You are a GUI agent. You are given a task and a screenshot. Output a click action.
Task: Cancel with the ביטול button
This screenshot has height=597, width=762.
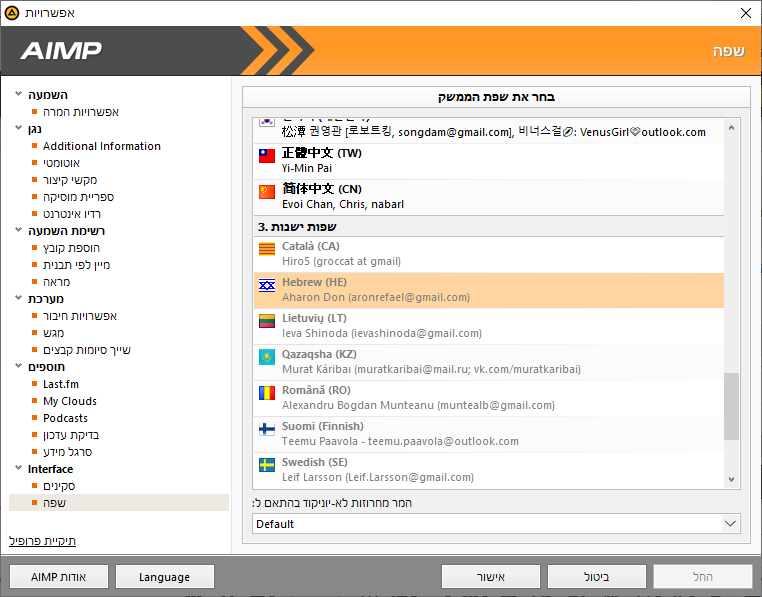(x=597, y=577)
